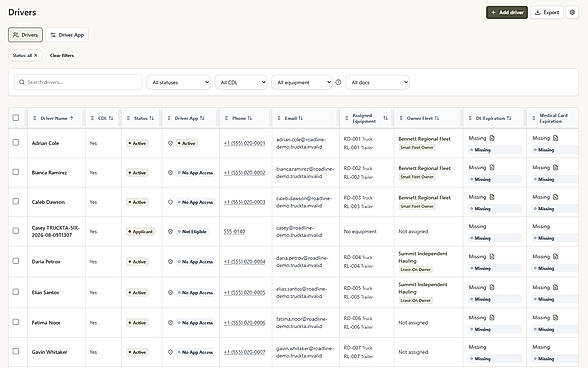588x368 pixels.
Task: Sort by Owner Fleet column header
Action: 423,118
